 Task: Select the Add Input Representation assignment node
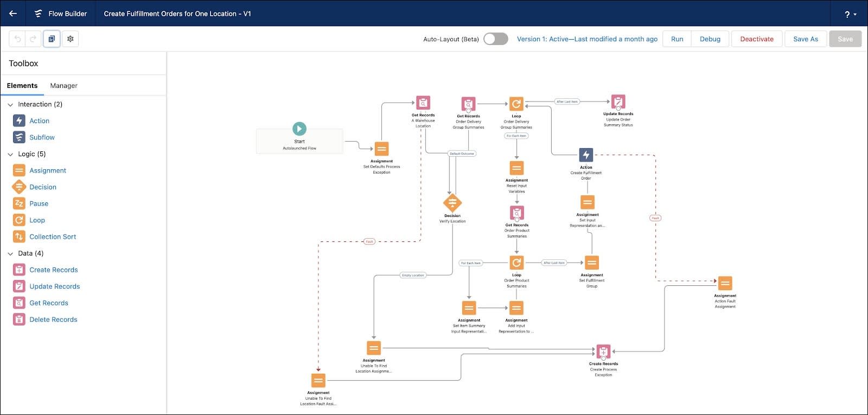[x=516, y=308]
